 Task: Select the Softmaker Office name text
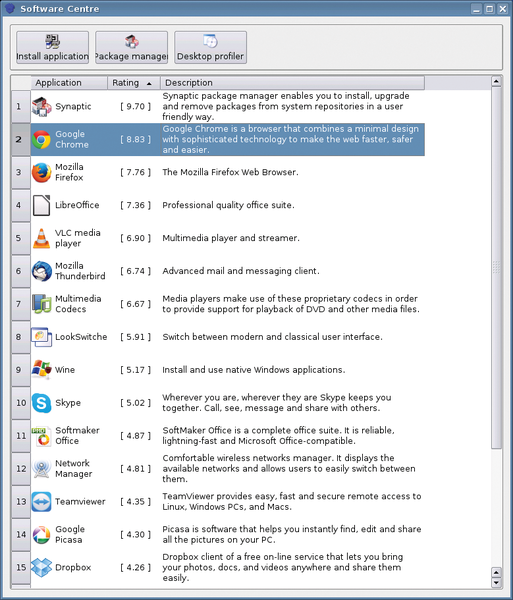pyautogui.click(x=77, y=435)
